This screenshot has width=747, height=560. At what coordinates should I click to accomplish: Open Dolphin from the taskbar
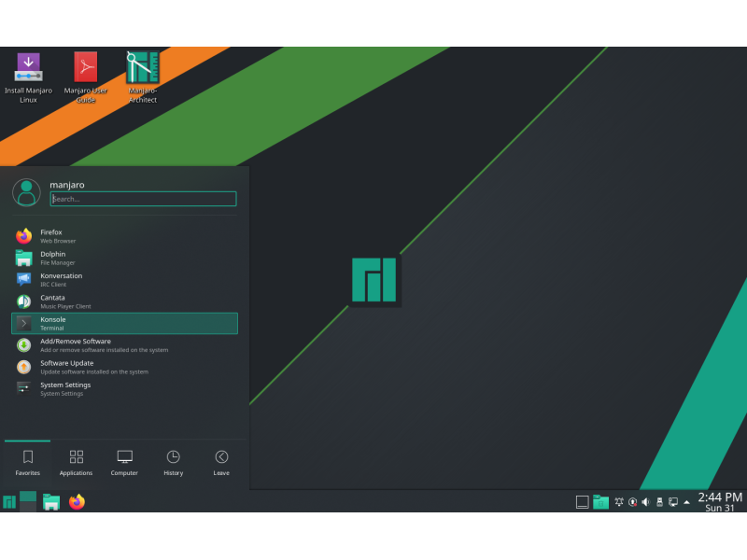(51, 502)
